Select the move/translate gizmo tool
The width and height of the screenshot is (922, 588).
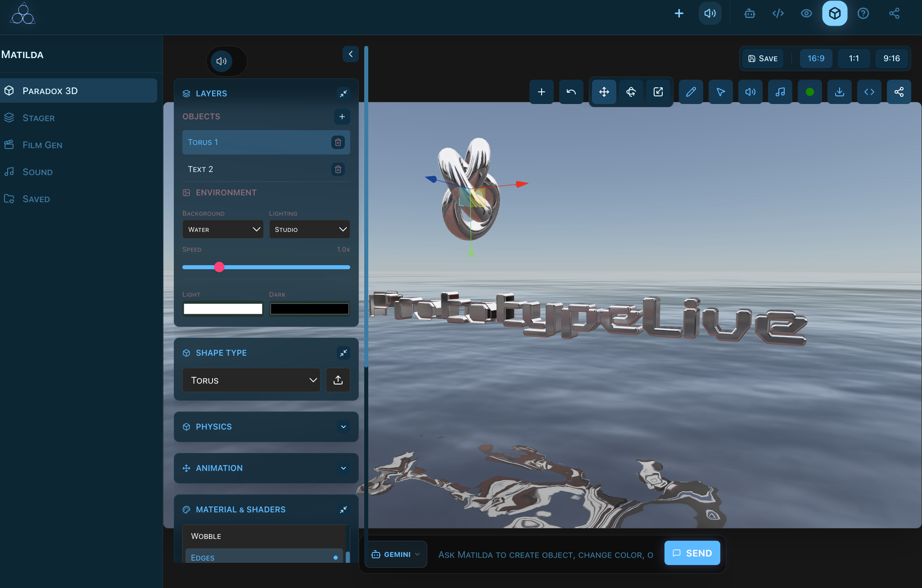coord(604,92)
